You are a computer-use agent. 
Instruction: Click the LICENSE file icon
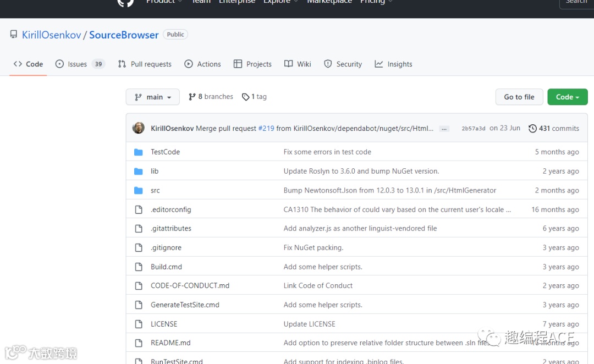tap(139, 324)
